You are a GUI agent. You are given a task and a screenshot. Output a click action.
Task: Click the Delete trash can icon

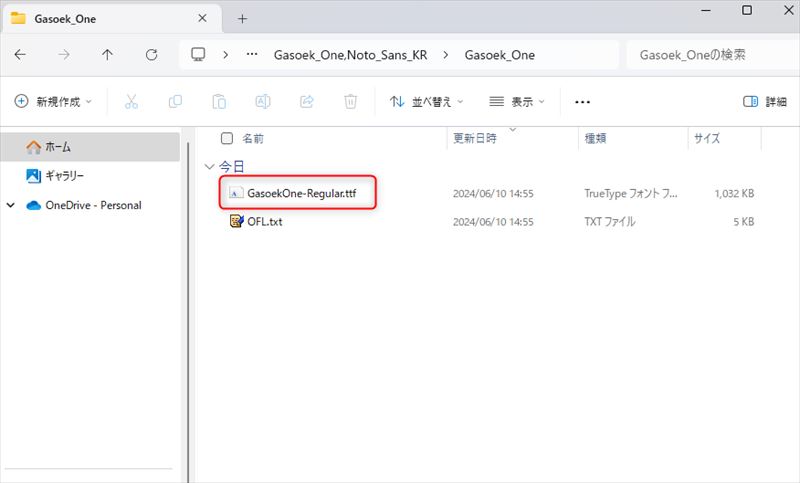pos(350,102)
